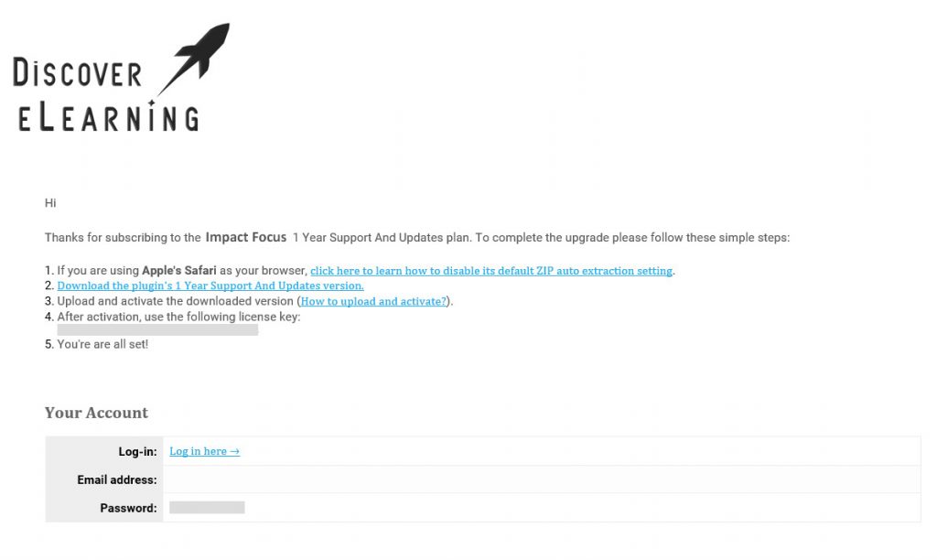Click the Impact Focus plugin name
This screenshot has width=937, height=560.
click(246, 237)
